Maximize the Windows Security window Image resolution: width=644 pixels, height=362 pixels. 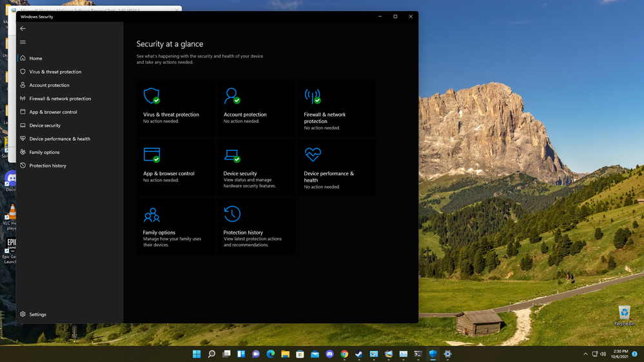396,16
